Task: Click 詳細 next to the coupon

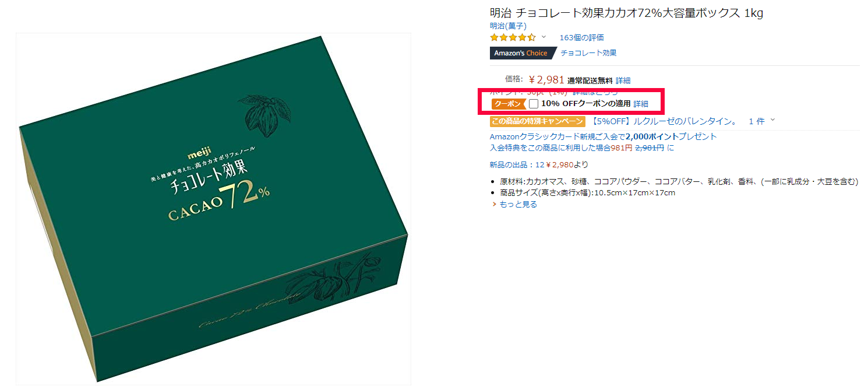Action: click(x=641, y=104)
